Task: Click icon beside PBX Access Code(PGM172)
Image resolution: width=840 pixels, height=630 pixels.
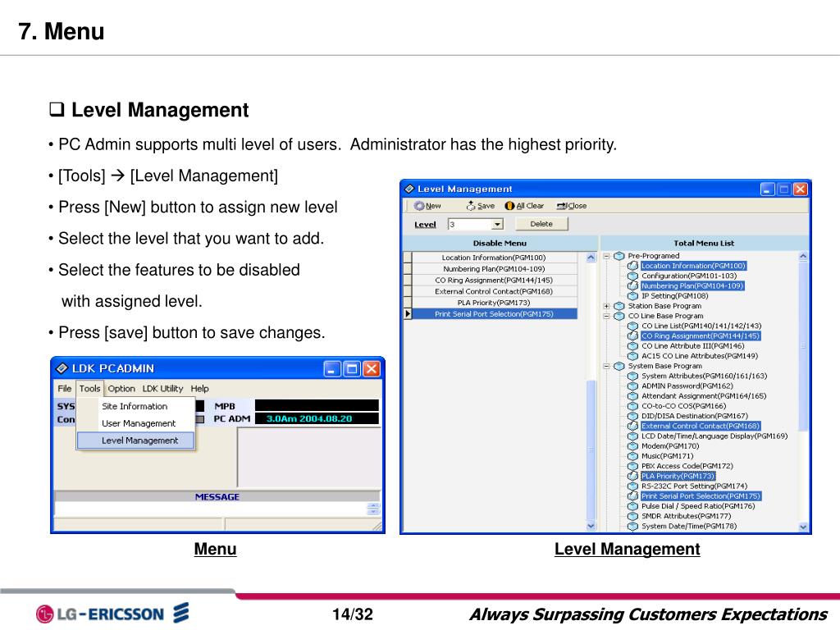Action: coord(632,466)
